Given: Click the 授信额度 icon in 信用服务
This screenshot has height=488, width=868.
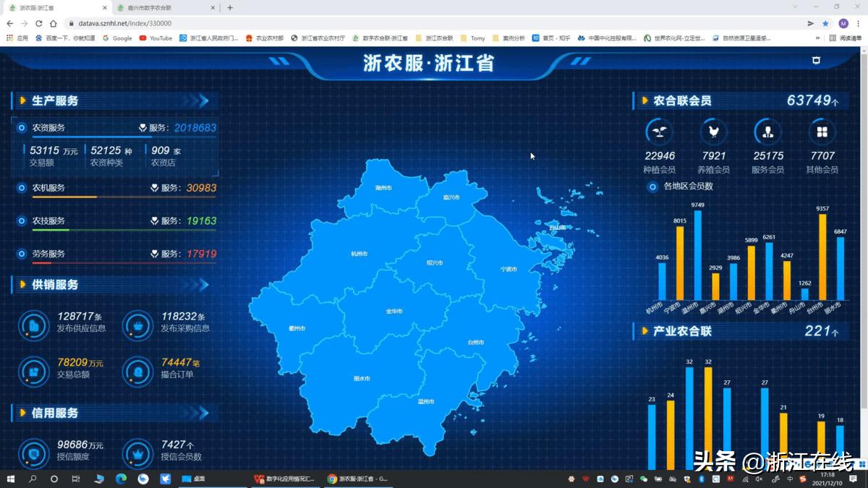Looking at the screenshot, I should [33, 454].
